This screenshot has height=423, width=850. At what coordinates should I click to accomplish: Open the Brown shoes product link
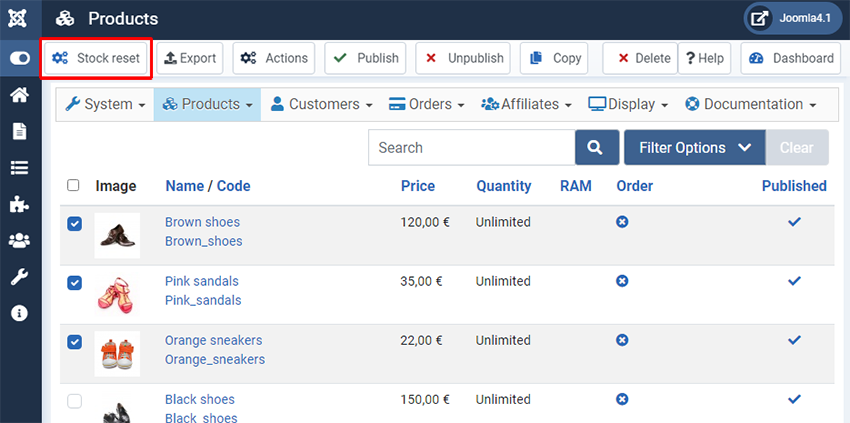pos(202,222)
